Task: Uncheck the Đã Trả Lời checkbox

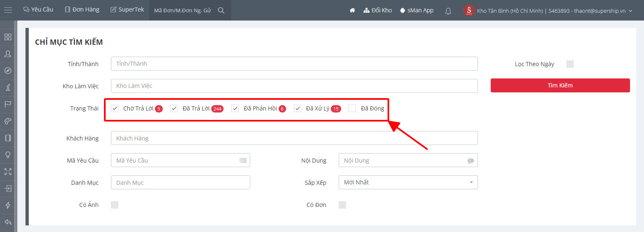Action: [174, 108]
